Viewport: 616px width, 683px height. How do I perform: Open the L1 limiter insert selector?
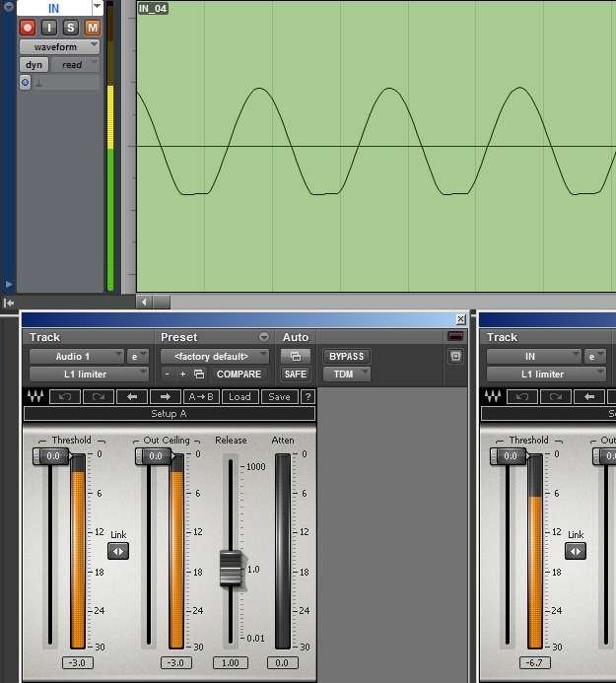[88, 375]
